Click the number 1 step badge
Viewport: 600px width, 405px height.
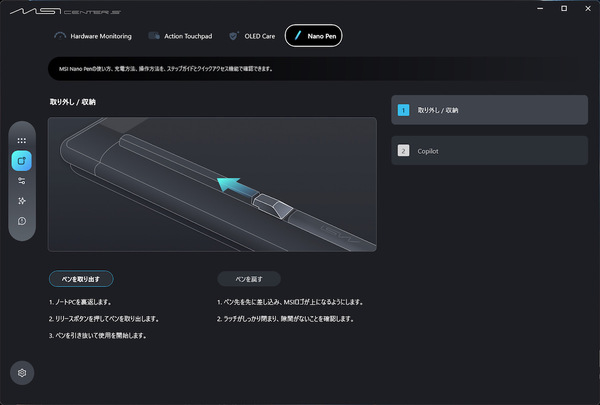[403, 110]
